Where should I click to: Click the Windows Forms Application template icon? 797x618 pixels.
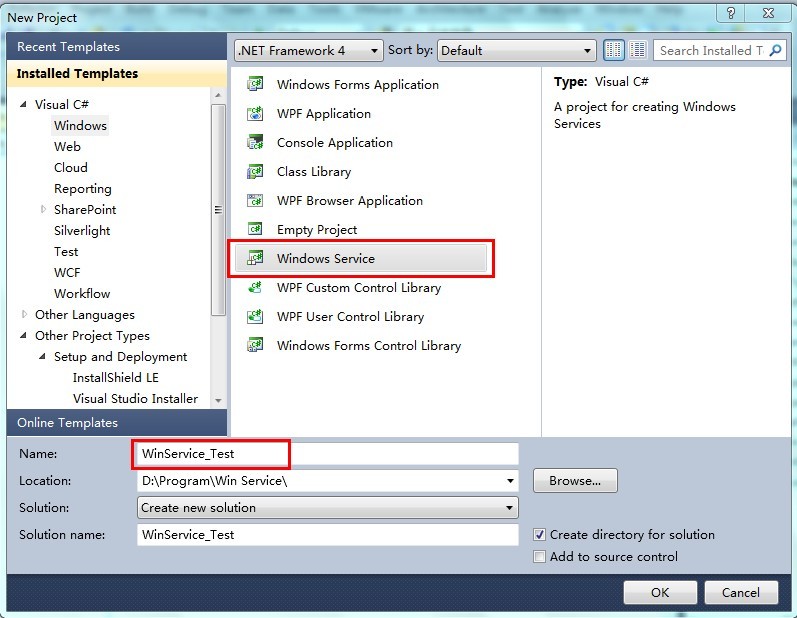click(255, 83)
